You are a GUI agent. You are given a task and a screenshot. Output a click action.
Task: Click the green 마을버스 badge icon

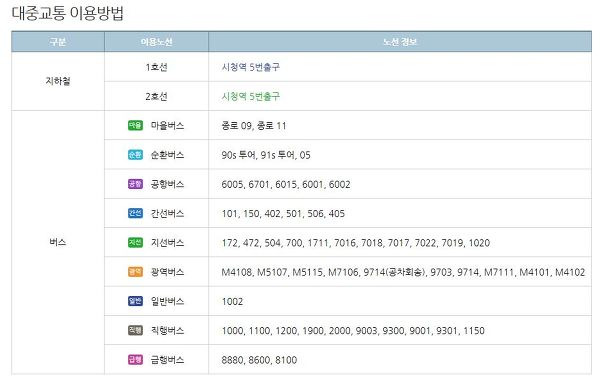(x=135, y=125)
